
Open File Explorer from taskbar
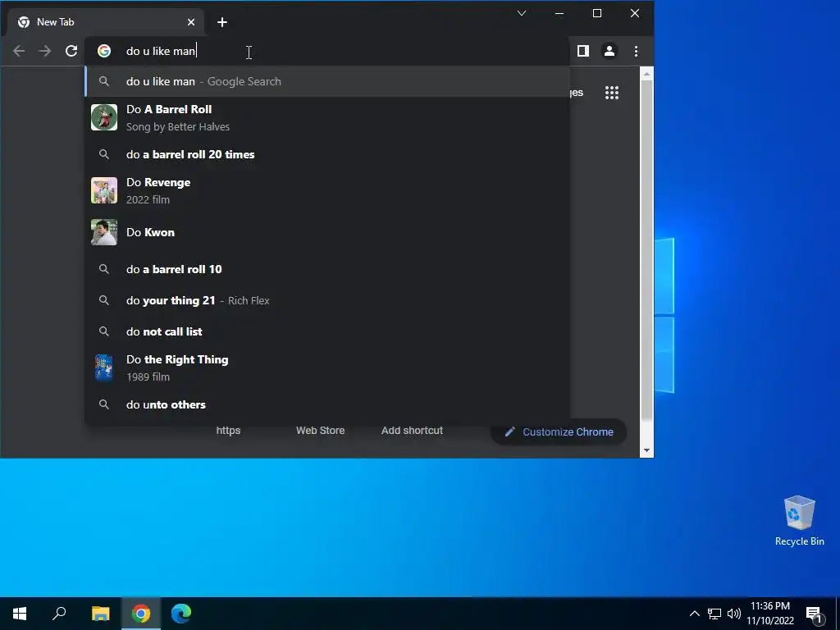coord(100,614)
